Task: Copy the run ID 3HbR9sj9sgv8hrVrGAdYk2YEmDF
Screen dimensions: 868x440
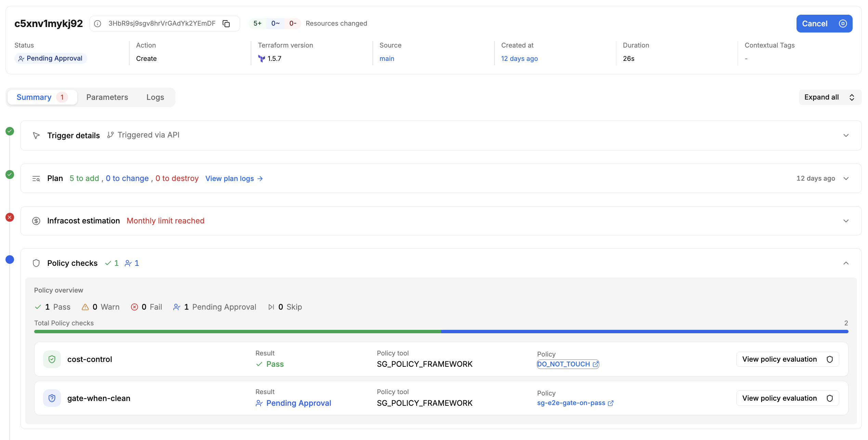Action: tap(226, 24)
